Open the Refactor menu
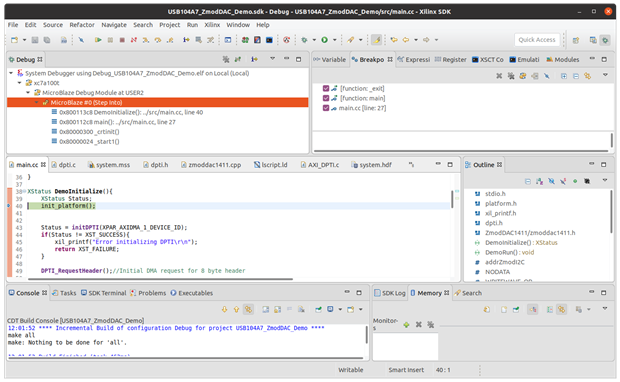620x382 pixels. (x=82, y=25)
